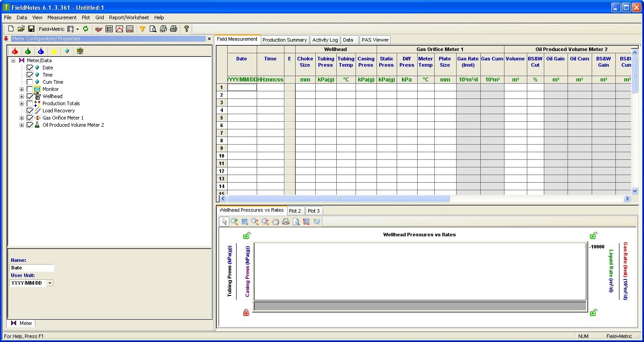Screen dimensions: 644x342
Task: Switch to the Production Summary tab
Action: click(x=284, y=40)
